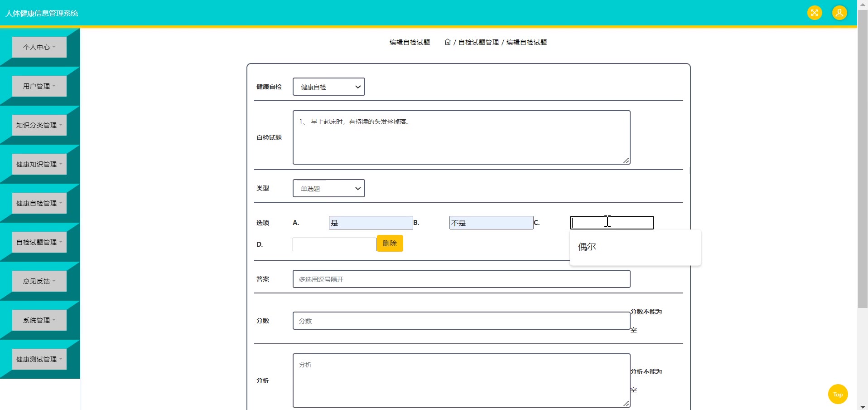Open 健康自检管理 in the sidebar
This screenshot has width=868, height=410.
[39, 203]
